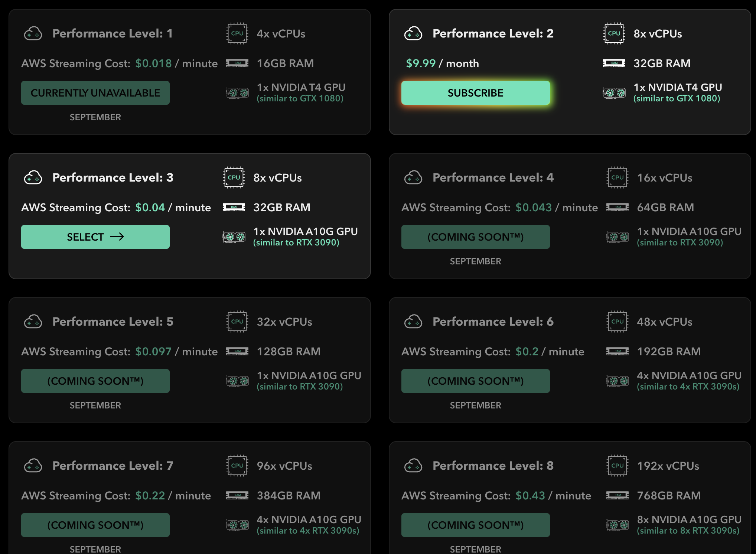Click cloud gaming icon for Performance Level 1

pos(33,33)
